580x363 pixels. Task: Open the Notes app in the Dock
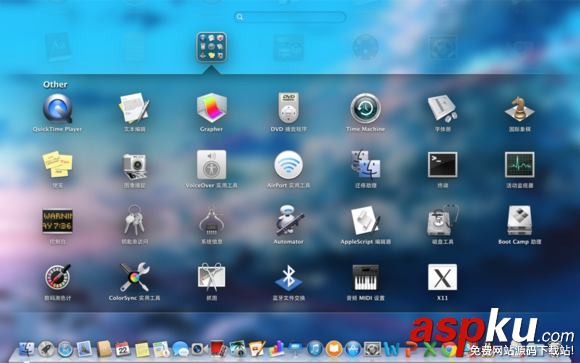point(142,349)
